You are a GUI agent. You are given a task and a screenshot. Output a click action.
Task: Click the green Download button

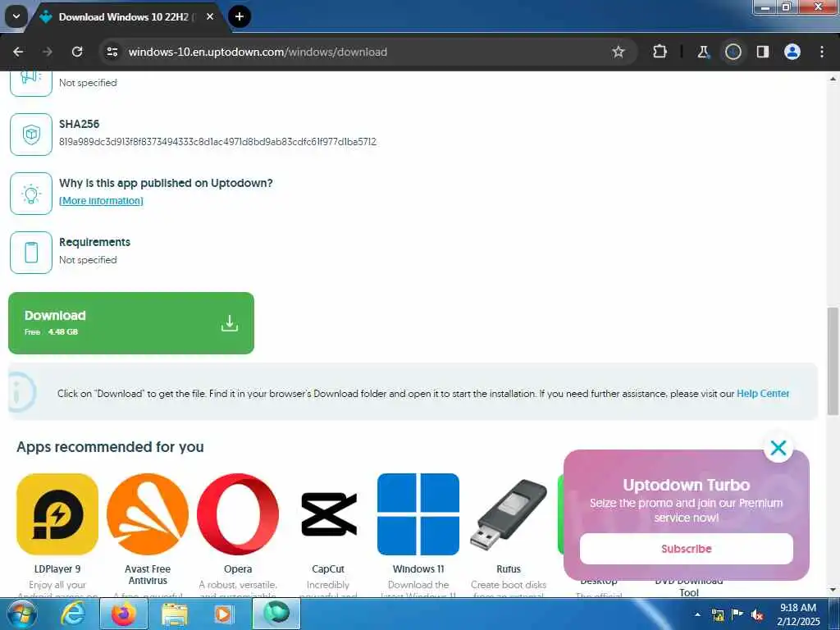[131, 323]
